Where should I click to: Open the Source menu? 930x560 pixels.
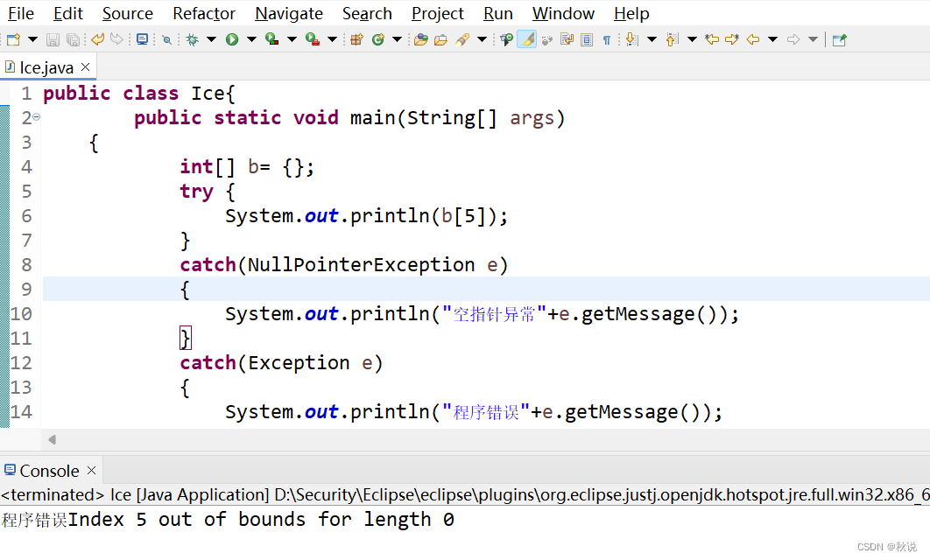click(128, 13)
